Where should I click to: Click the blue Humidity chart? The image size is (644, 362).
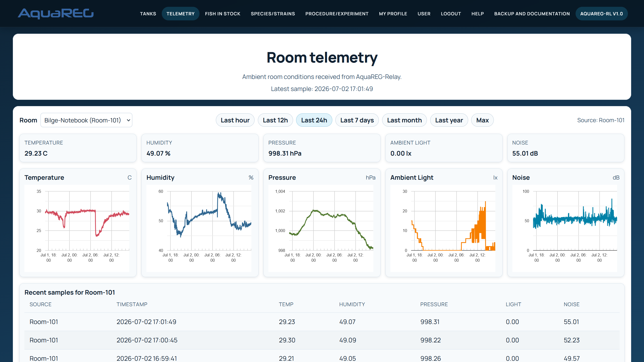[x=199, y=228]
